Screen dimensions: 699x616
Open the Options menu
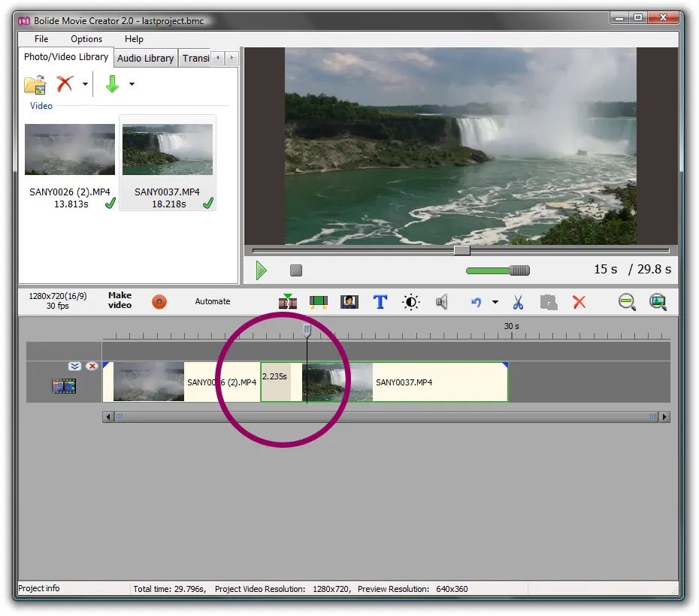86,39
